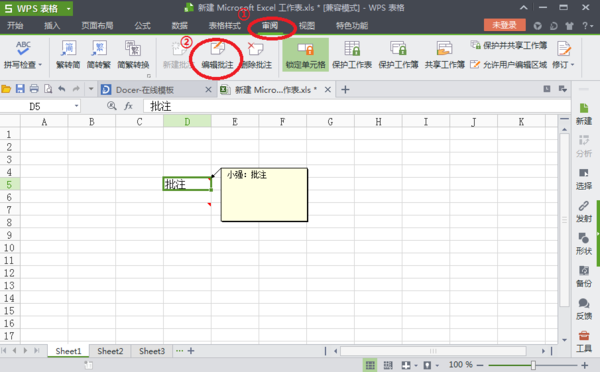Click the 编辑批注 edit comment icon

tap(217, 55)
